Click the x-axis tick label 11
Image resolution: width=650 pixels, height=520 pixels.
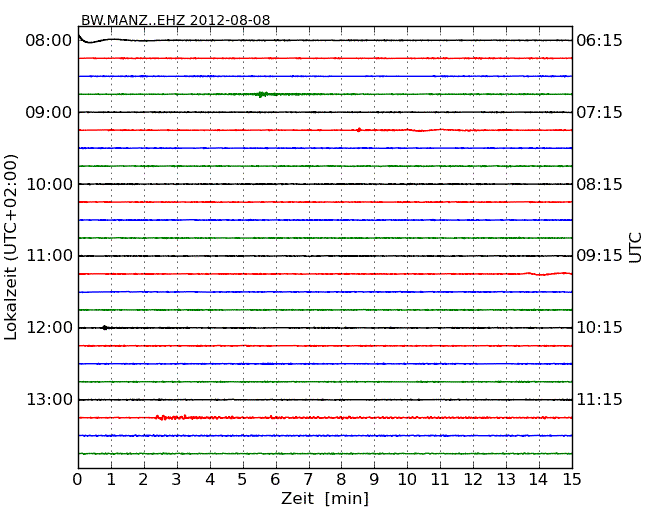(440, 480)
